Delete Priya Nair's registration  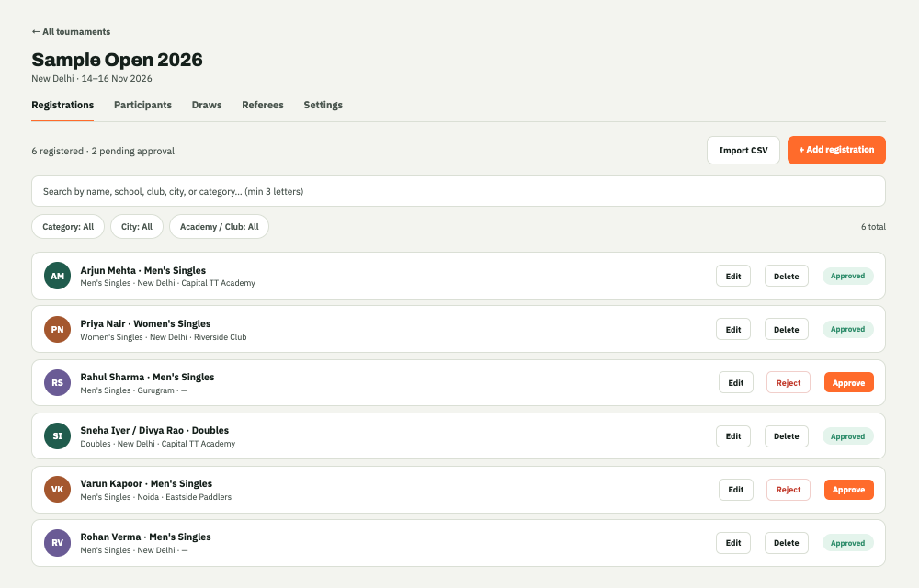point(786,329)
